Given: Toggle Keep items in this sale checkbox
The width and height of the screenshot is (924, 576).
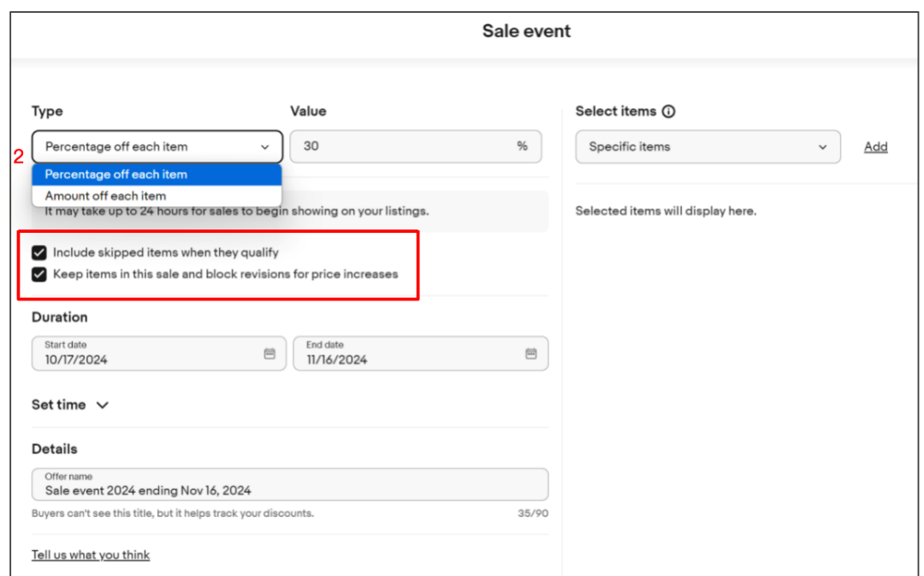Looking at the screenshot, I should pyautogui.click(x=38, y=275).
